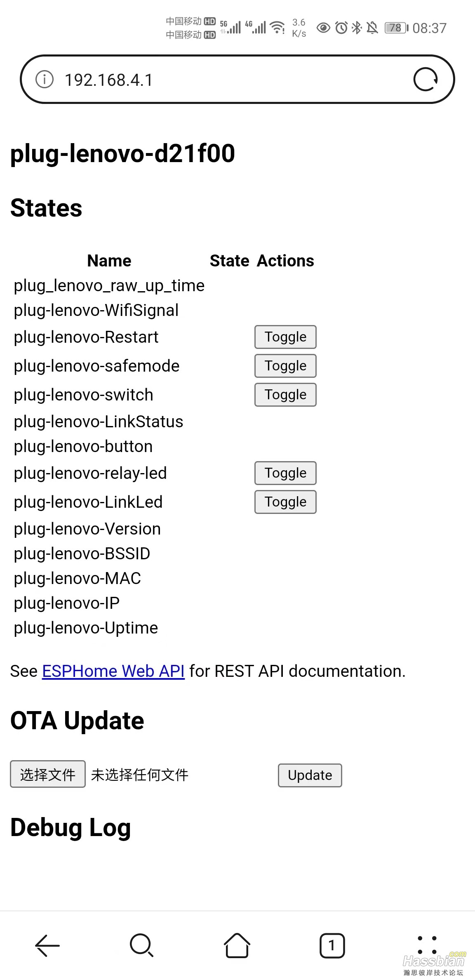Tap the page reload icon
This screenshot has width=475, height=980.
(426, 79)
